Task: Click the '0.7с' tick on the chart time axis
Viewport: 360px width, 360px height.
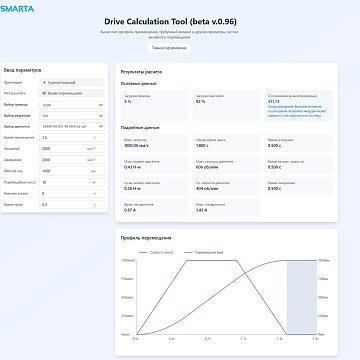Action: pyautogui.click(x=207, y=339)
